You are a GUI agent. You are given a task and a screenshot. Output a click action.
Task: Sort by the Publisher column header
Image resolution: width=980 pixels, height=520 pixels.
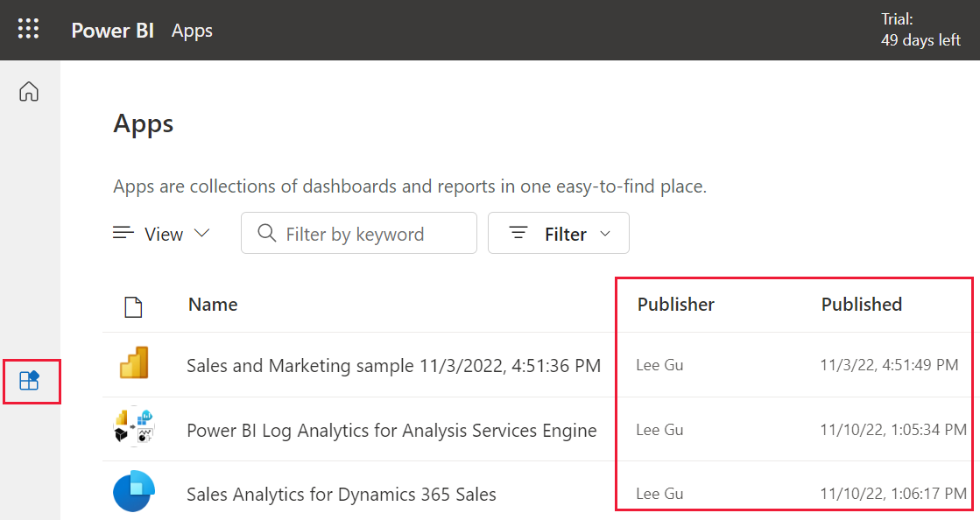tap(675, 305)
